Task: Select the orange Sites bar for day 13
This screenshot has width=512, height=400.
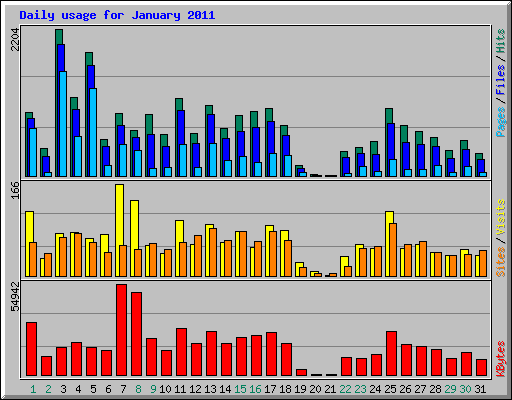Action: tap(213, 252)
